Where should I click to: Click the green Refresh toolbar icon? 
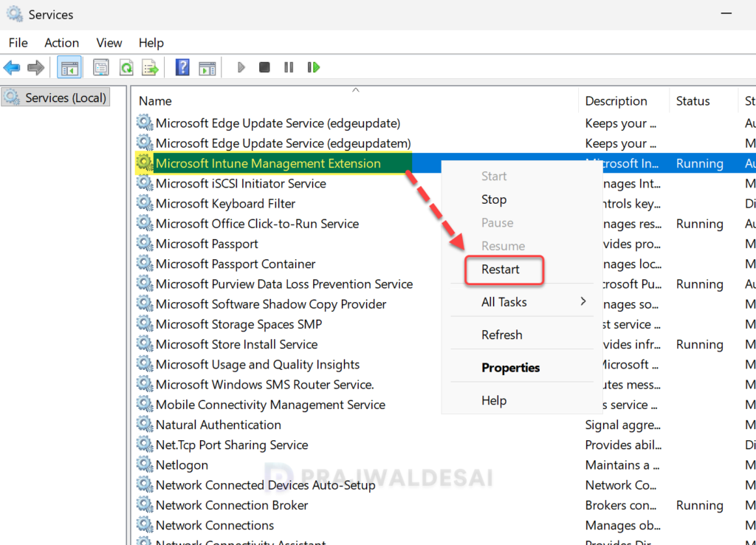coord(126,67)
